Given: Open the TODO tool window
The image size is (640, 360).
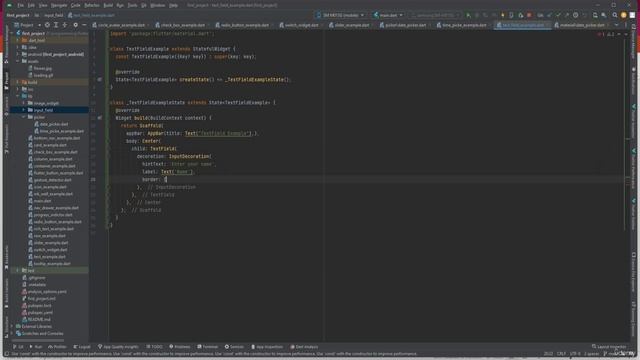Looking at the screenshot, I should (x=154, y=347).
